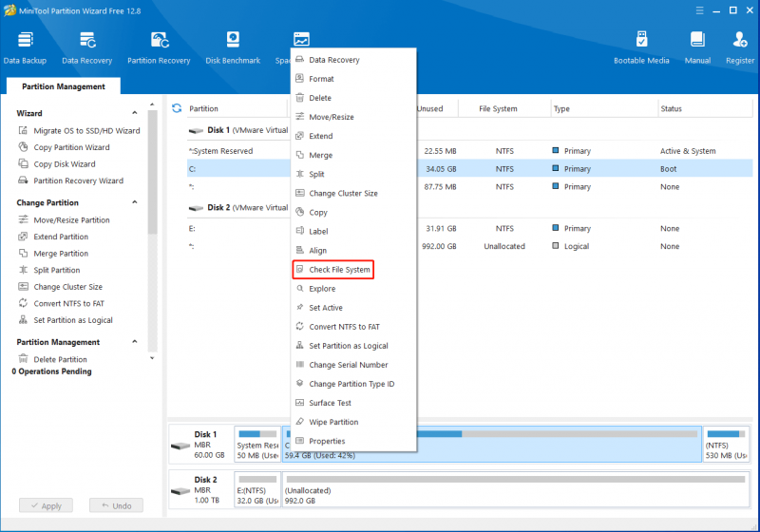This screenshot has width=760, height=532.
Task: Choose Label in context menu
Action: [x=353, y=231]
